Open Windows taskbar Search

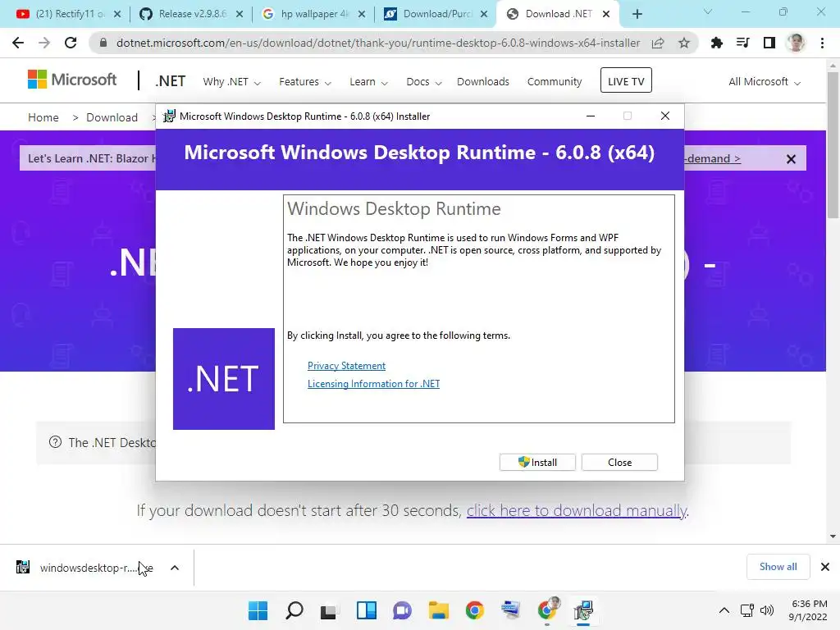[294, 610]
